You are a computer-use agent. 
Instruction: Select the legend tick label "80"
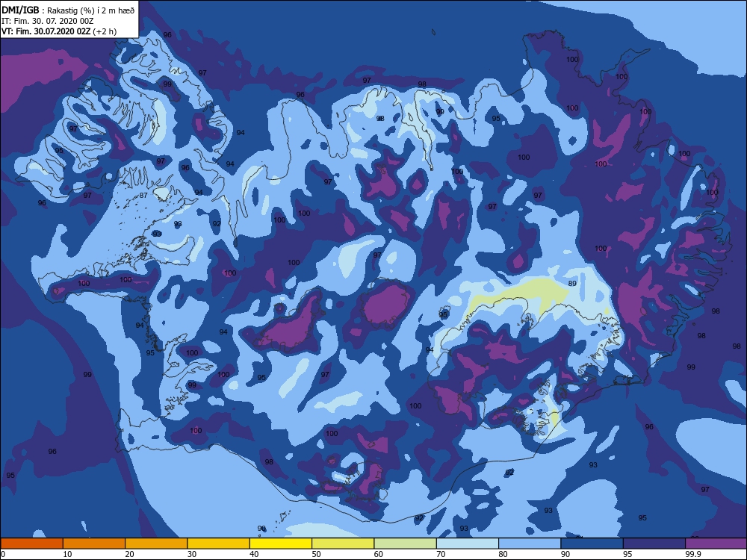(503, 554)
